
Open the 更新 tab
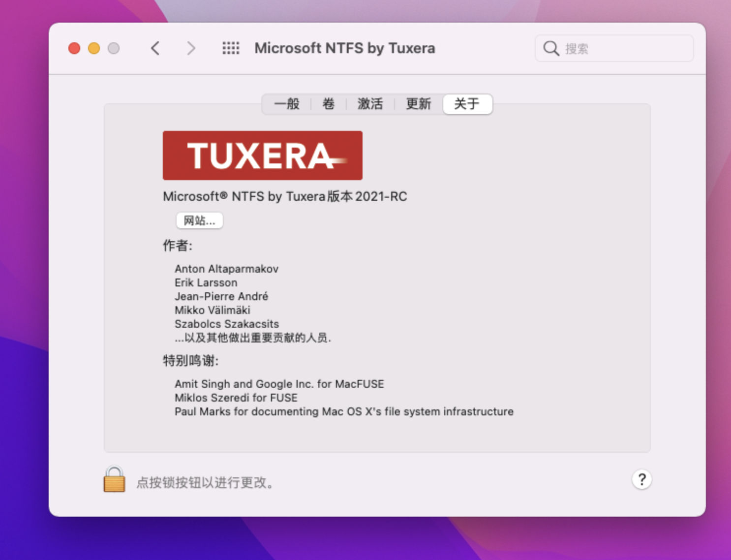click(418, 104)
